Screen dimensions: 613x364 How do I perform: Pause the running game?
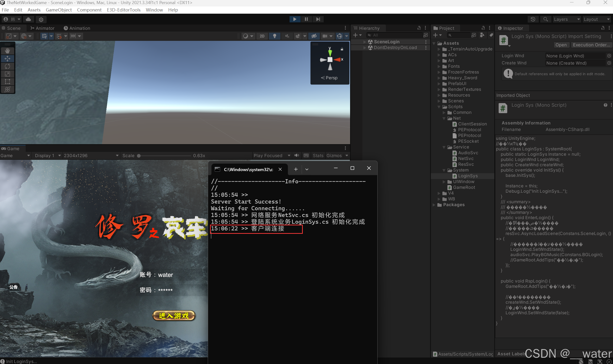point(306,19)
